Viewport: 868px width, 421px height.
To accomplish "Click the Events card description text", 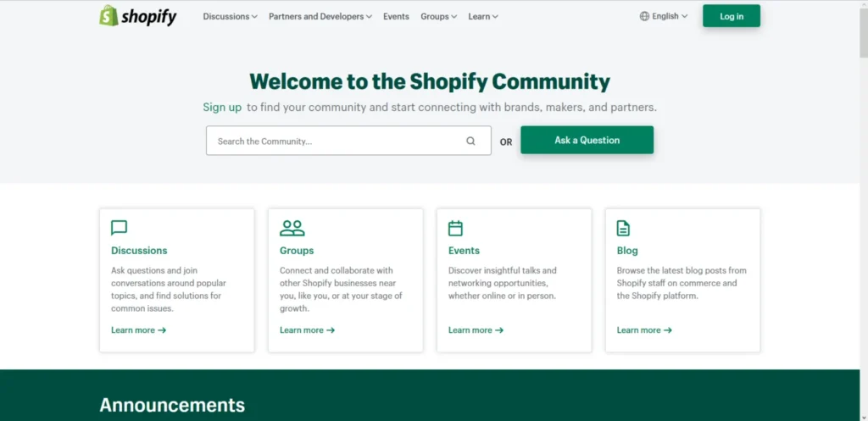I will (x=503, y=283).
